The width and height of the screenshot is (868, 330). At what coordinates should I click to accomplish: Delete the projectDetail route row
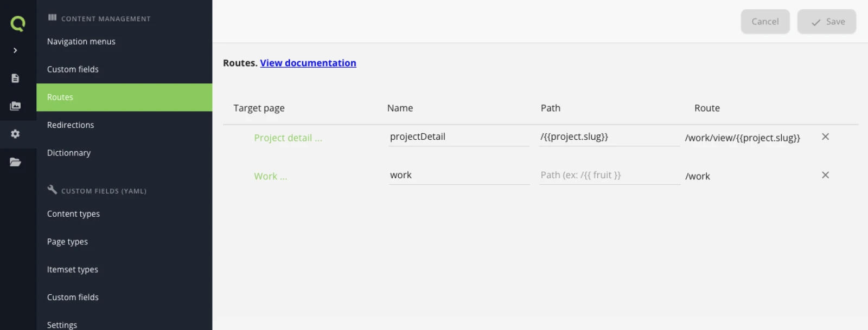pos(825,137)
